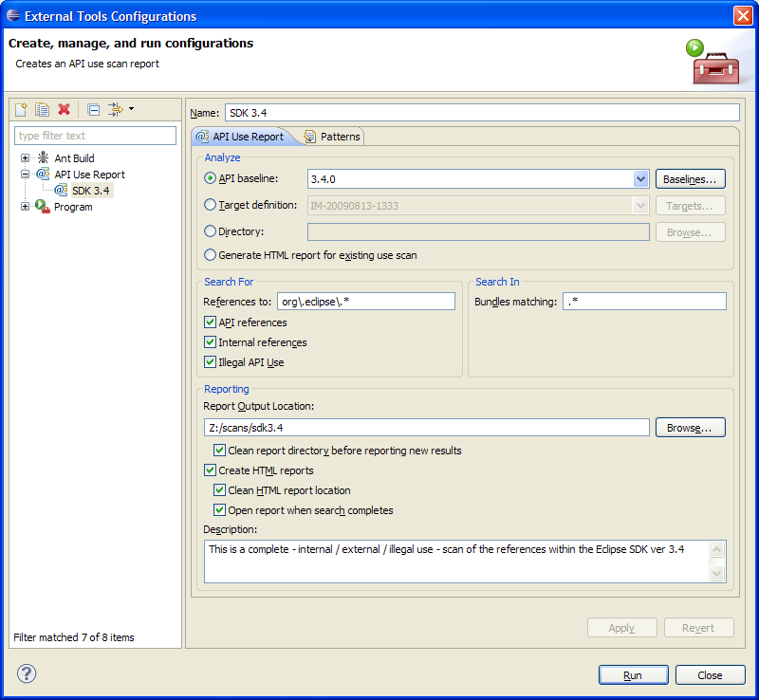
Task: Toggle the API references checkbox
Action: (x=210, y=322)
